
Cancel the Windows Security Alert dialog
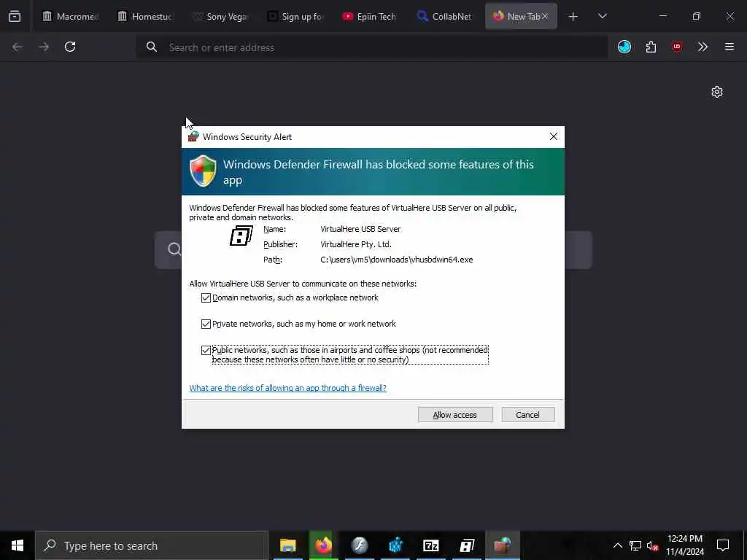coord(528,415)
